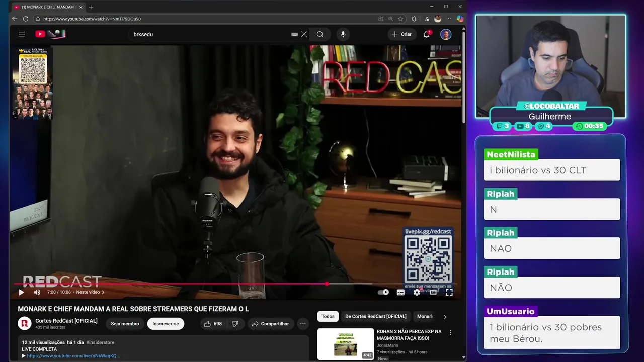The width and height of the screenshot is (644, 362).
Task: Click the youtube.com address bar URL
Action: 92,19
